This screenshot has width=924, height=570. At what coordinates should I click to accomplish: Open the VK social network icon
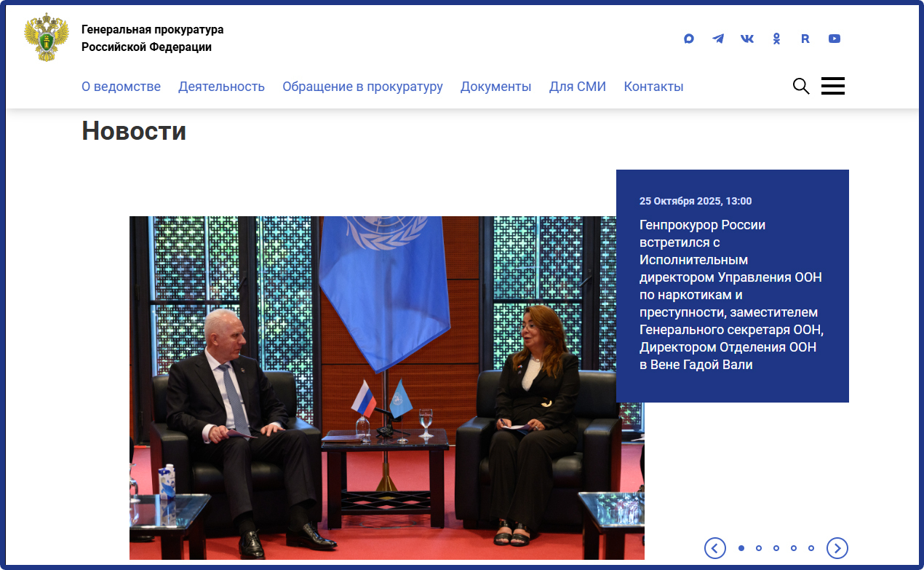point(746,39)
